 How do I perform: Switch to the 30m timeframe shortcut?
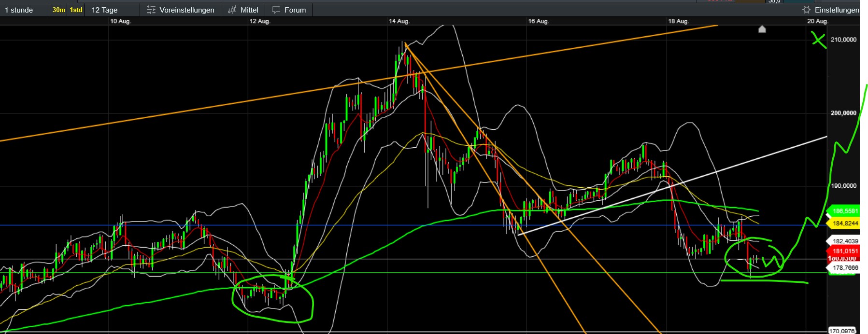pos(58,10)
